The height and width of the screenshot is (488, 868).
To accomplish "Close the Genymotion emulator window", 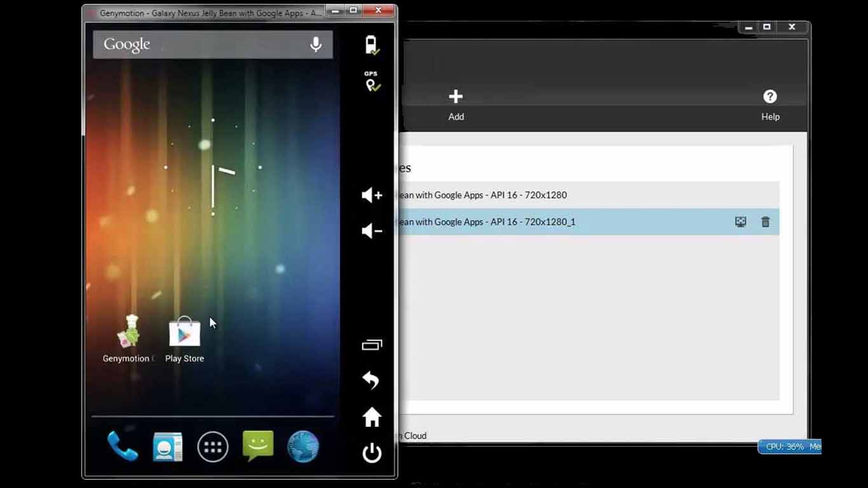I will 379,10.
